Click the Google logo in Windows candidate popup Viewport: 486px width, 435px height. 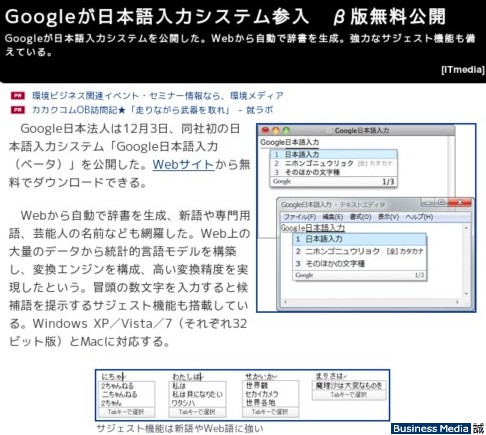tap(304, 275)
